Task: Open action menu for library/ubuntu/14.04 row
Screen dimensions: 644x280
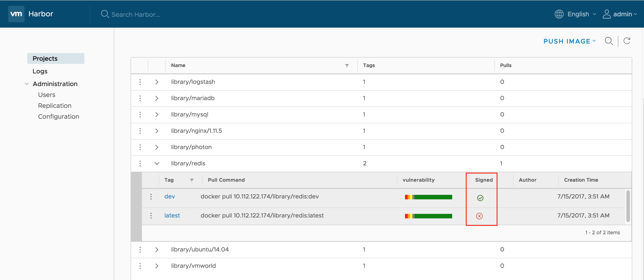Action: [140, 249]
